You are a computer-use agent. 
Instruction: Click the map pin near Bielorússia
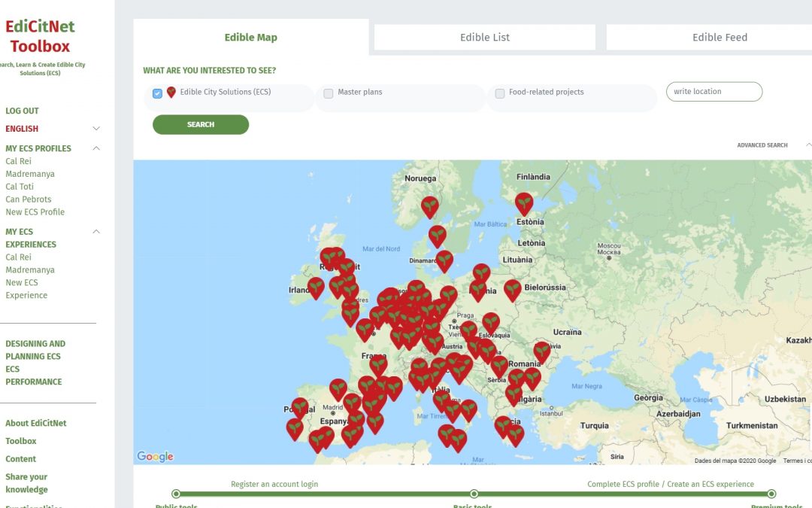[x=513, y=288]
